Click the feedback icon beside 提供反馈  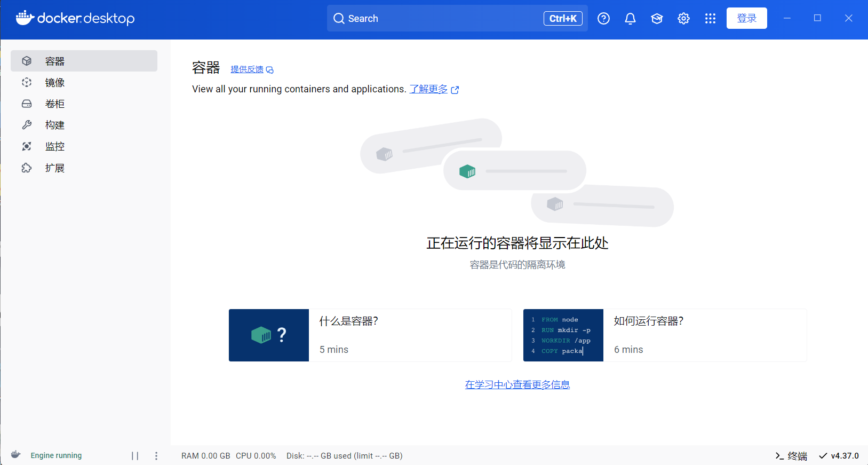[x=270, y=70]
